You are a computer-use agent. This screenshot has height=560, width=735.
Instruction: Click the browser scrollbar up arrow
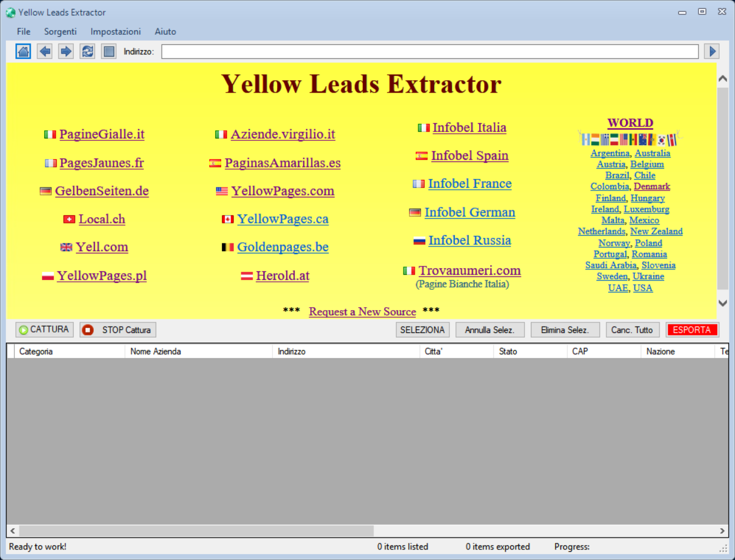point(723,78)
